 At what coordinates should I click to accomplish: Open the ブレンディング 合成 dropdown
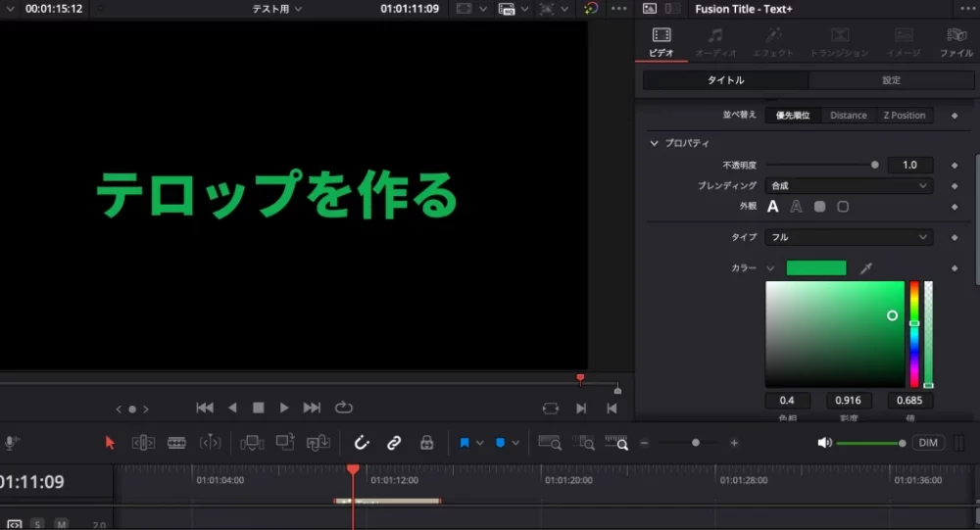pyautogui.click(x=849, y=185)
